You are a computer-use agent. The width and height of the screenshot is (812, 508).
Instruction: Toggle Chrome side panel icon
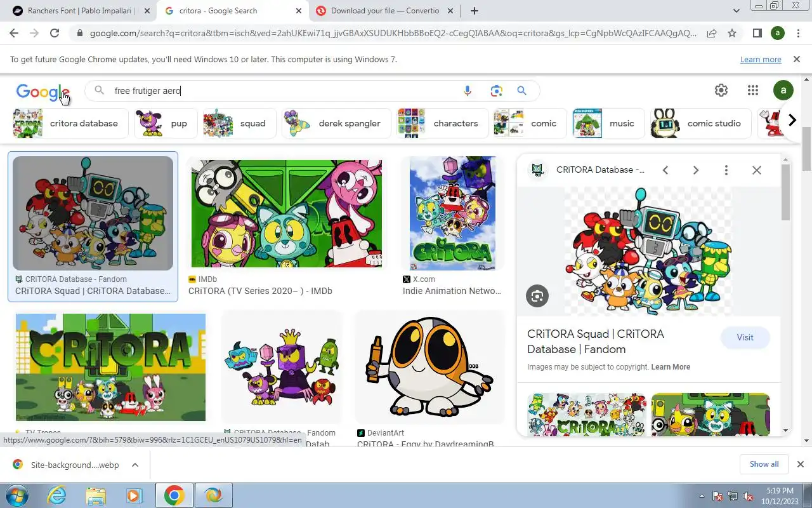tap(757, 33)
